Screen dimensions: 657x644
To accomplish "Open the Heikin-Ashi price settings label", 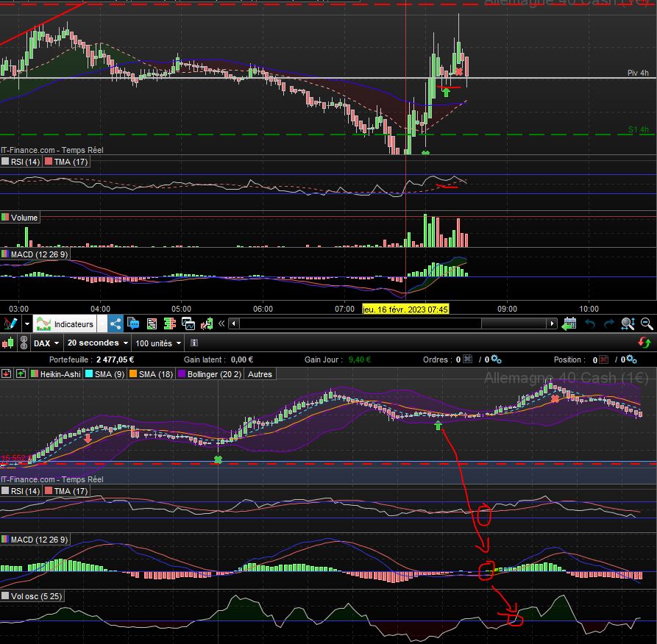I will (56, 374).
